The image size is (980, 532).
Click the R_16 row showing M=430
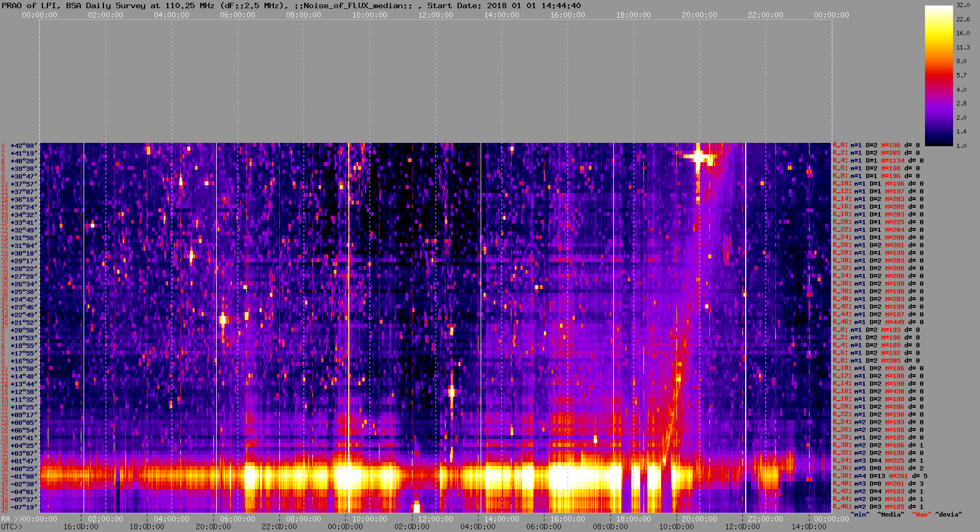[878, 392]
